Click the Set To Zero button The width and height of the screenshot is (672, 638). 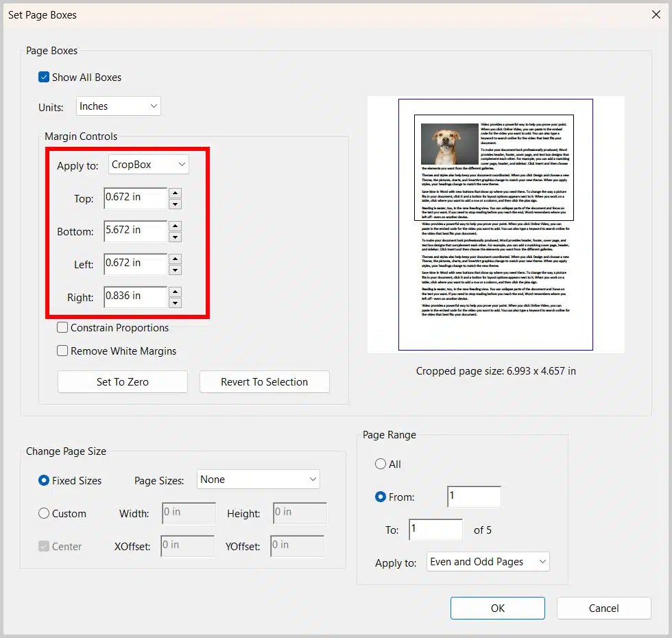[x=123, y=381]
